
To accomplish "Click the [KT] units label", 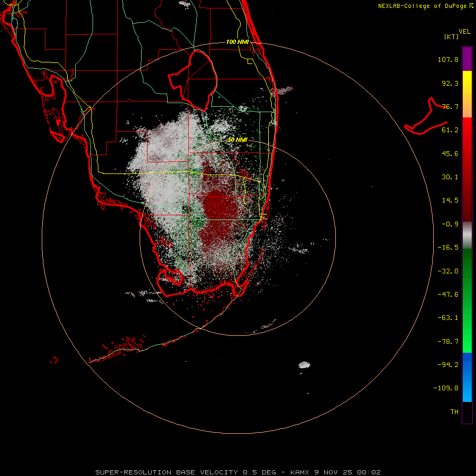I will (x=452, y=36).
